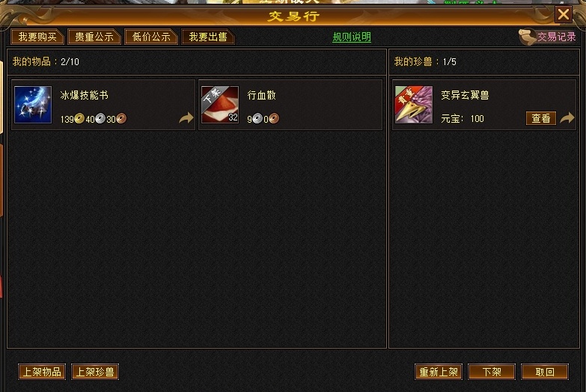Viewport: 586px width, 392px height.
Task: Open 交易记录 scroll icon
Action: 527,37
